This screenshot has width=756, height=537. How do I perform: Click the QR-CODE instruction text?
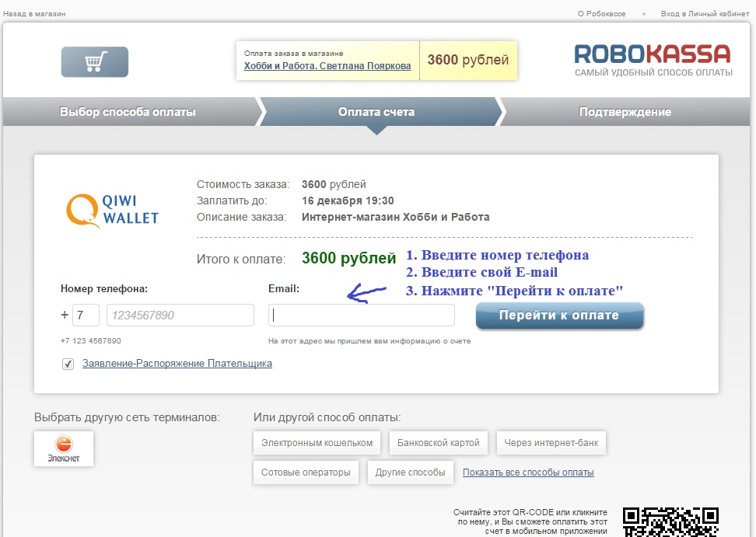pos(530,521)
